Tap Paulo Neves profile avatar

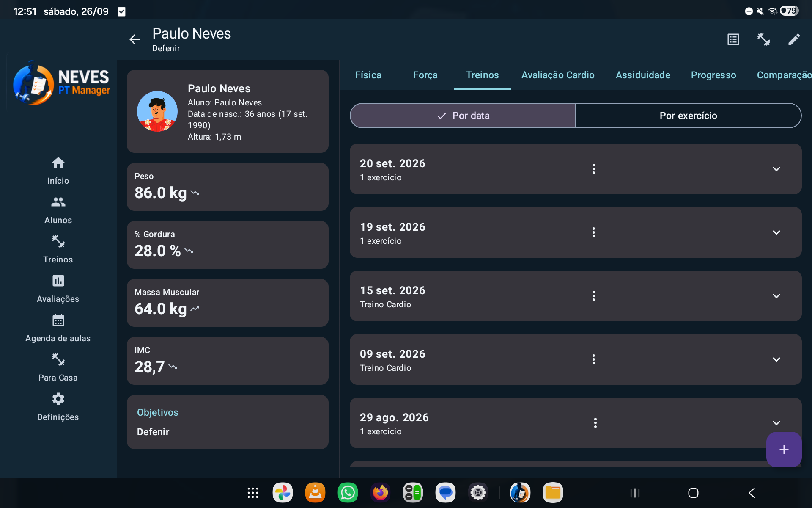click(157, 111)
